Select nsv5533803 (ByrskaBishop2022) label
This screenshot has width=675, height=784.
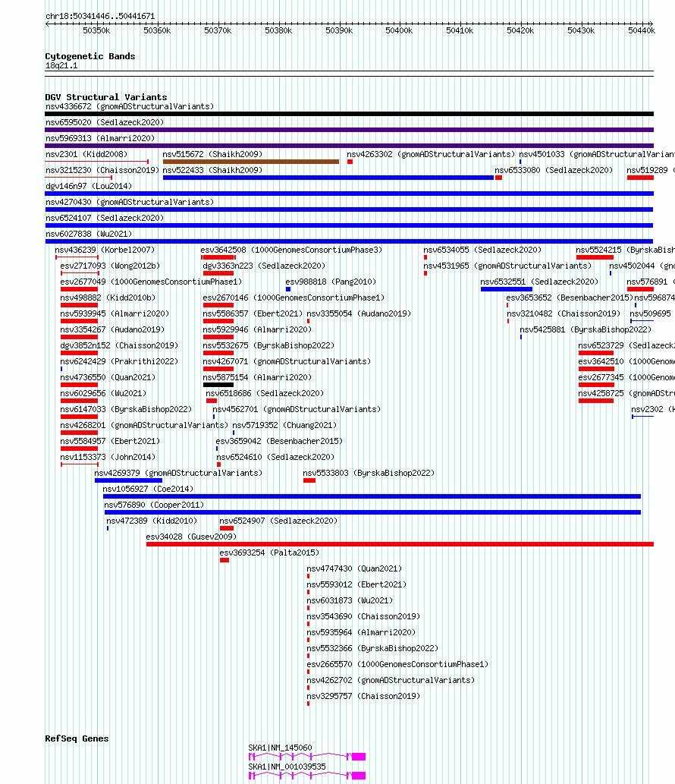point(369,474)
